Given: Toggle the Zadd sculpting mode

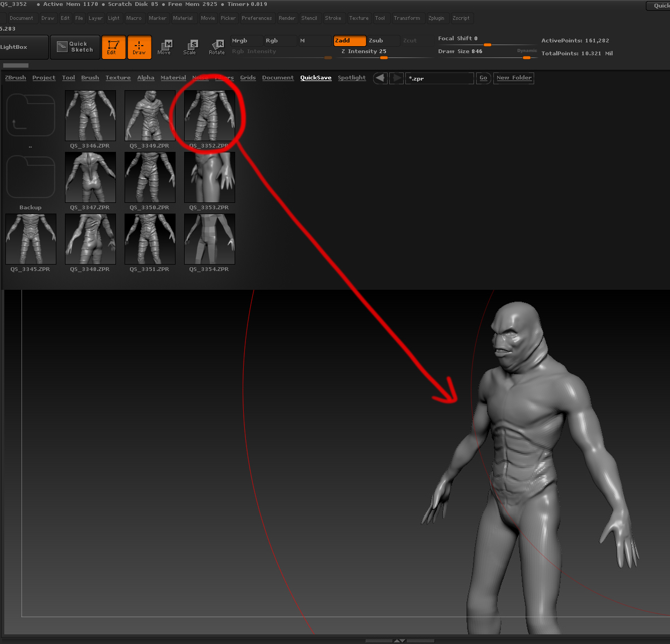Looking at the screenshot, I should (349, 40).
